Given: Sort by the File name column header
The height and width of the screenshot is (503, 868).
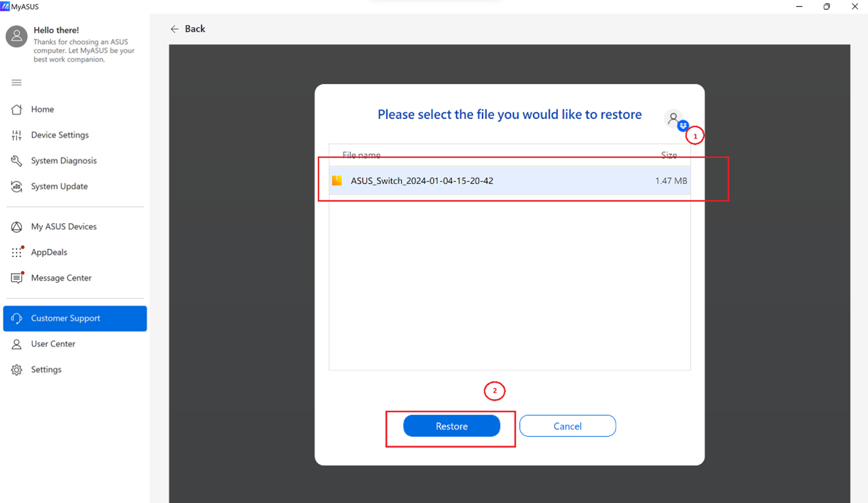Looking at the screenshot, I should [361, 155].
